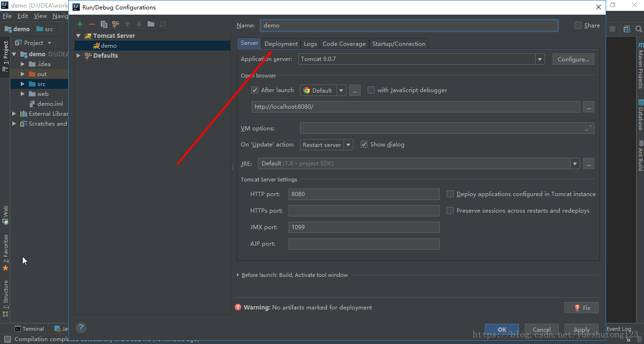
Task: Open the Maven Projects side panel
Action: (x=640, y=66)
